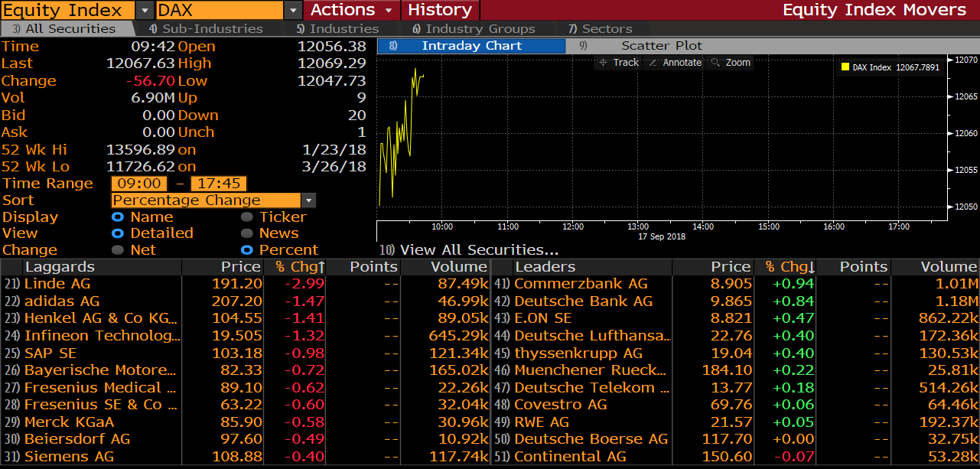Open the Scatter Plot tab
This screenshot has width=980, height=469.
[x=661, y=46]
